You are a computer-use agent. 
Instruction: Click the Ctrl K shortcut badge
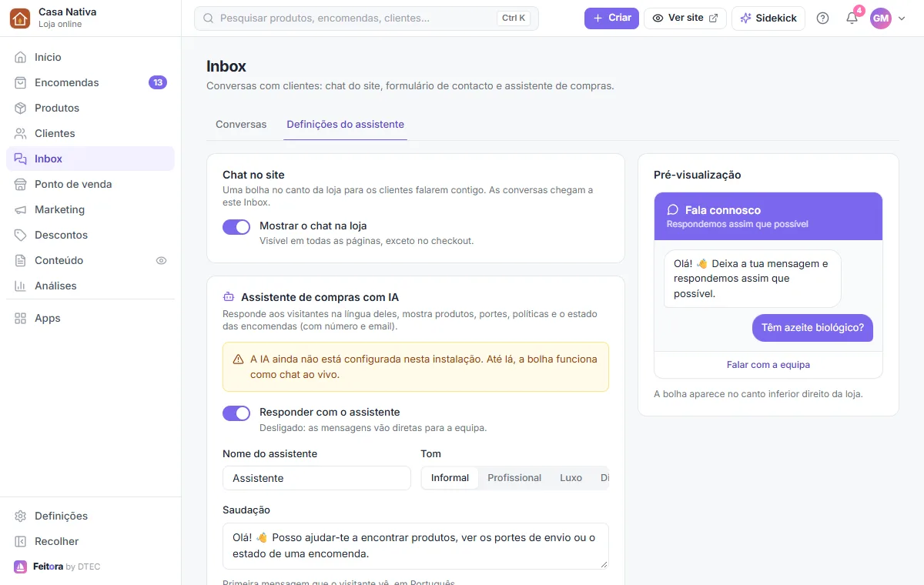click(x=514, y=18)
